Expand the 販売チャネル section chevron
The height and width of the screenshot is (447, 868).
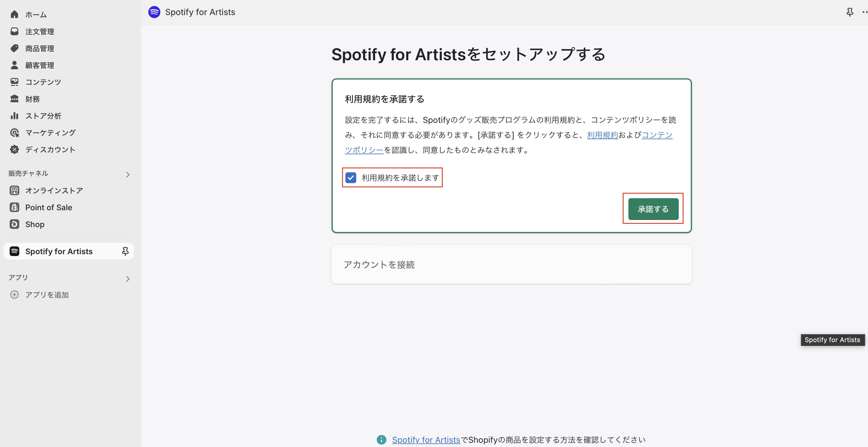click(x=128, y=174)
